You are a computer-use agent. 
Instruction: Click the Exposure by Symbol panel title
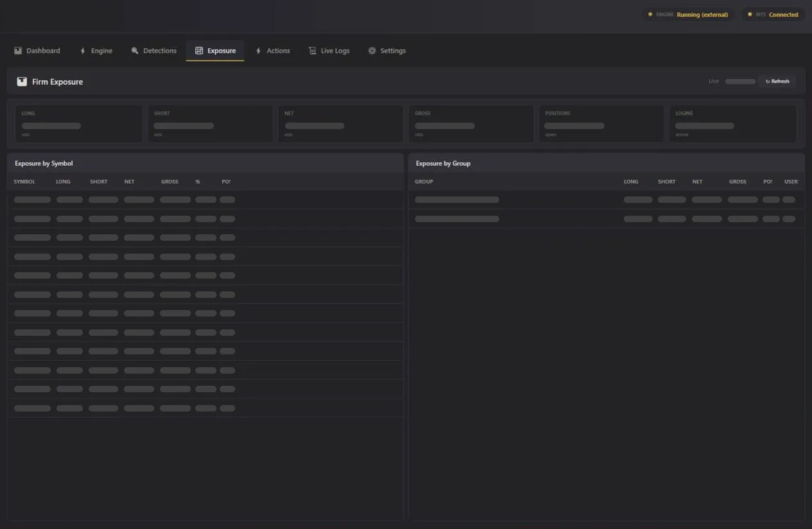point(44,163)
